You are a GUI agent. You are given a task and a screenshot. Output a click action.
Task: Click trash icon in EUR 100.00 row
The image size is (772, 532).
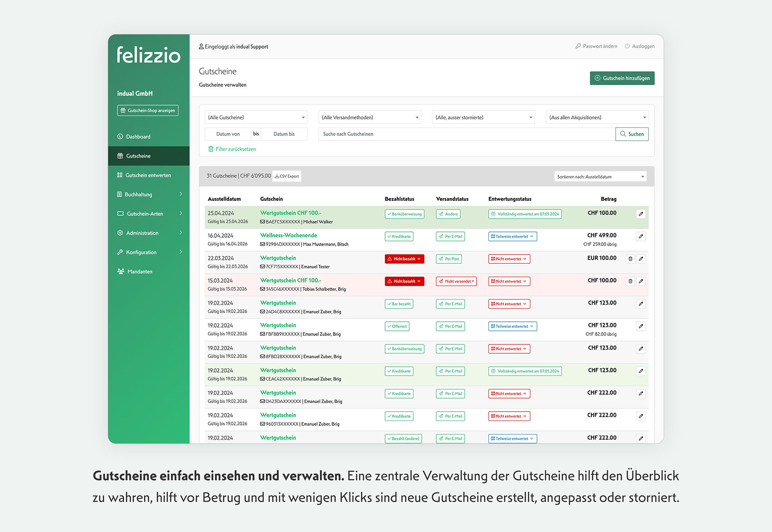click(630, 259)
